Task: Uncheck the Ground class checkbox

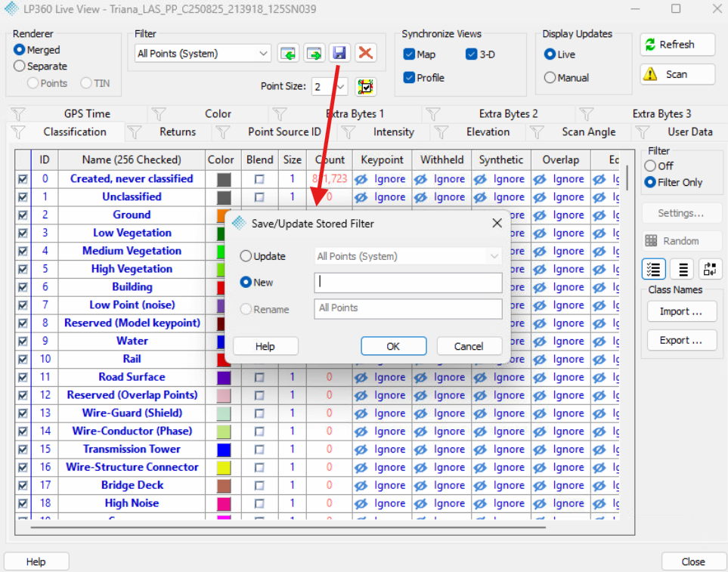Action: pos(23,215)
